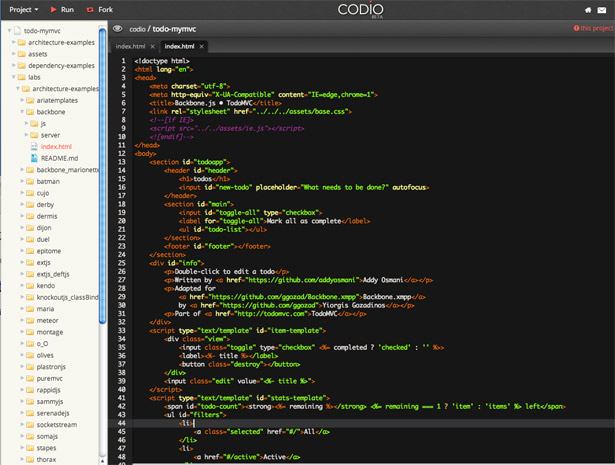Click the red Run play icon

(x=53, y=9)
